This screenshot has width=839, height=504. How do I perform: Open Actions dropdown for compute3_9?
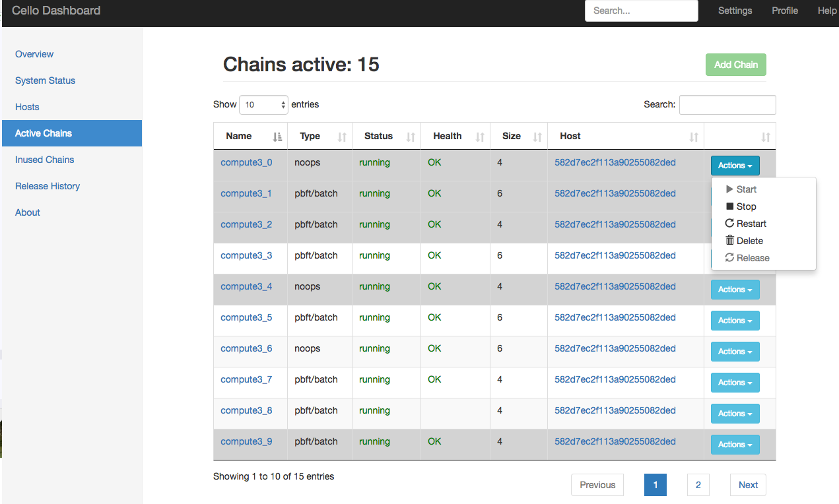click(x=735, y=445)
